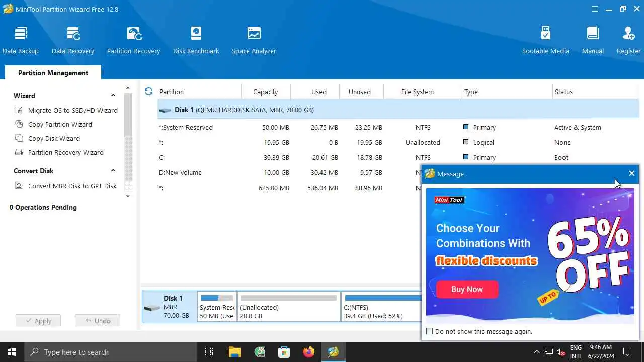This screenshot has width=644, height=362.
Task: Click the muted volume icon in the tray
Action: (560, 352)
